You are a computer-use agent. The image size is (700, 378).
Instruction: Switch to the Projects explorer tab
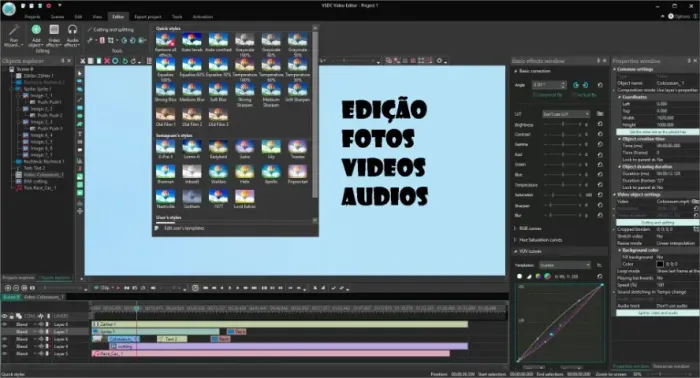18,278
